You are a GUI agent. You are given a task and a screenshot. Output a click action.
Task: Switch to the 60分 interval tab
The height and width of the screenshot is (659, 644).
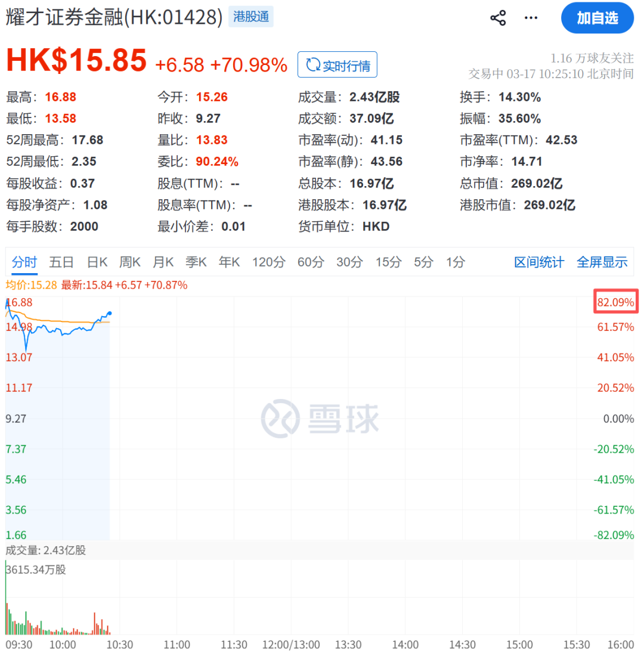(310, 262)
